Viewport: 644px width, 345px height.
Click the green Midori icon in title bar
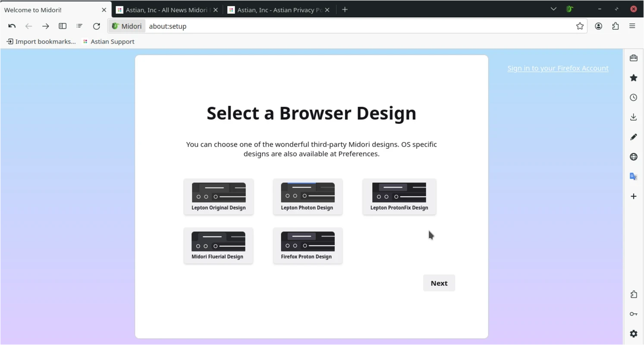coord(570,9)
